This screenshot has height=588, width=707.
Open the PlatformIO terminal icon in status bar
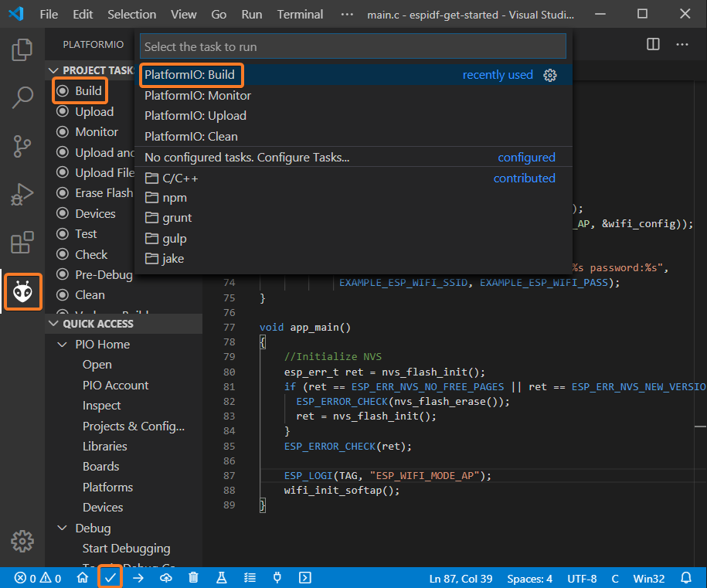(x=305, y=578)
